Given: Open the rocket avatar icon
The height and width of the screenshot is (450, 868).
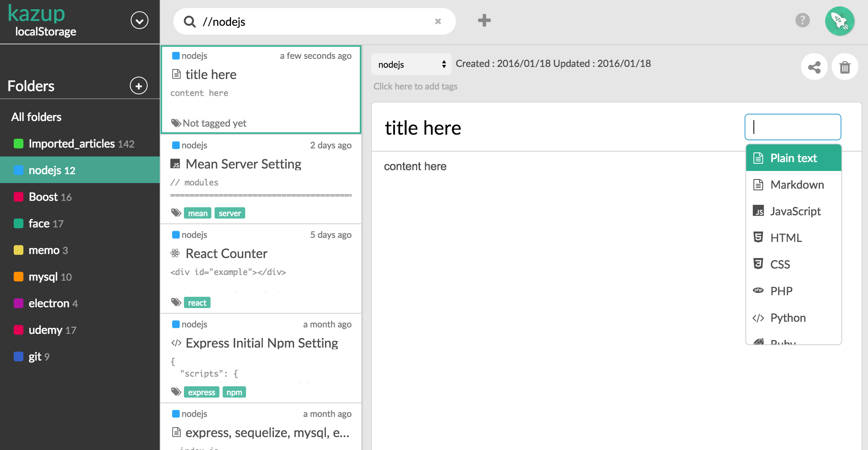Looking at the screenshot, I should 839,21.
